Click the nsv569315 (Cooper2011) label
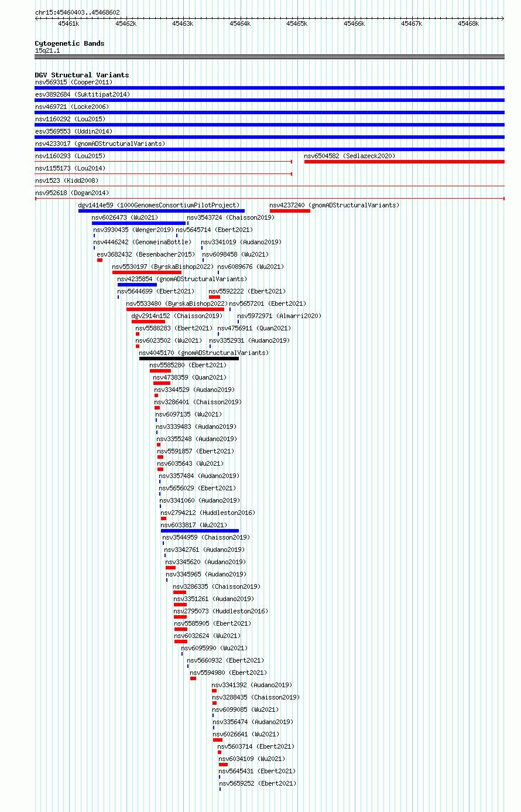 coord(74,83)
